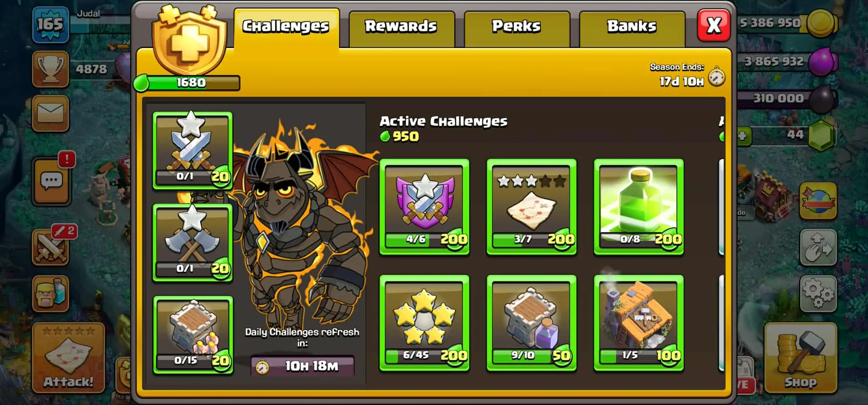The image size is (868, 405).
Task: Open the crossed swords daily challenge
Action: [192, 150]
